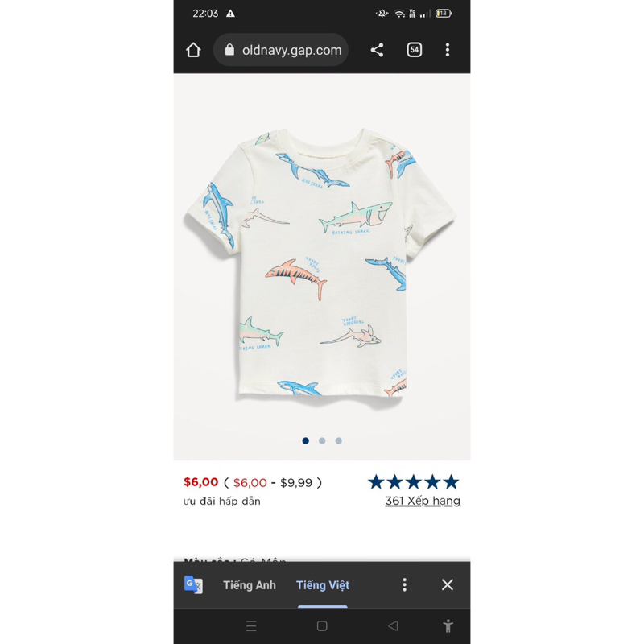Select the third image carousel dot
Screen dimensions: 644x644
tap(338, 440)
